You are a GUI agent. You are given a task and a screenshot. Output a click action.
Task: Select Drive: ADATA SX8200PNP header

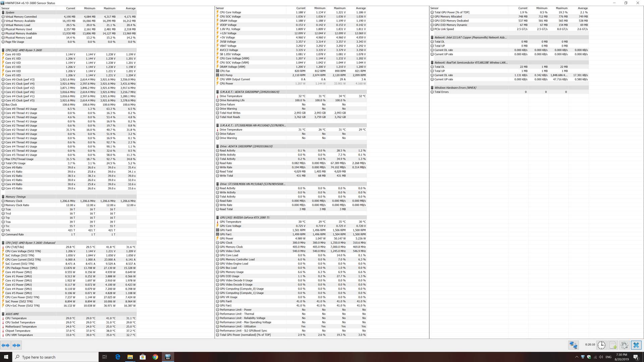tap(291, 146)
